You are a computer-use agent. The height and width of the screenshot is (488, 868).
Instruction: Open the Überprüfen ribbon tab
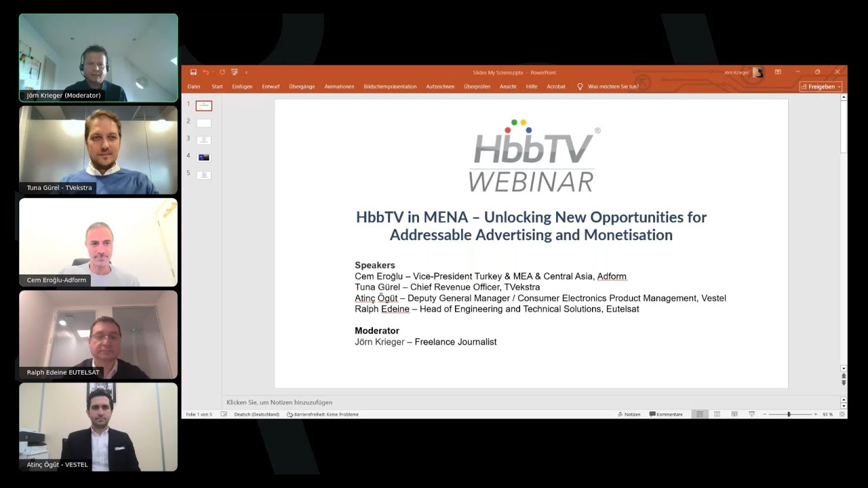(x=477, y=87)
